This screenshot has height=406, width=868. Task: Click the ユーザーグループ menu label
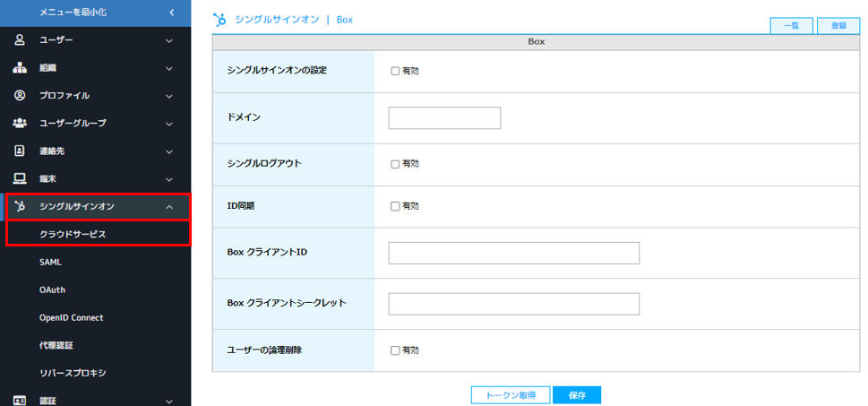tap(73, 123)
